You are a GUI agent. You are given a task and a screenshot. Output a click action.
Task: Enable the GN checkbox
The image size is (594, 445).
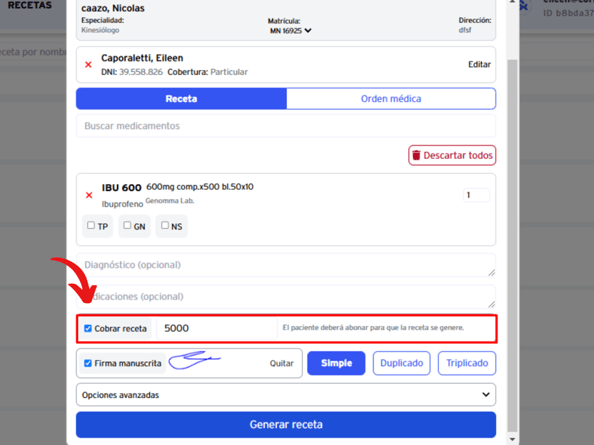pyautogui.click(x=127, y=225)
